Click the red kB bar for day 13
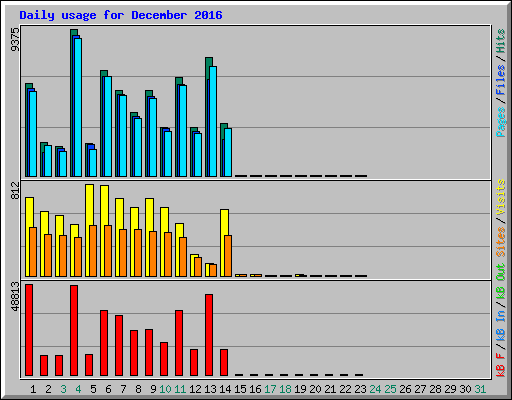The image size is (512, 400). click(x=209, y=335)
